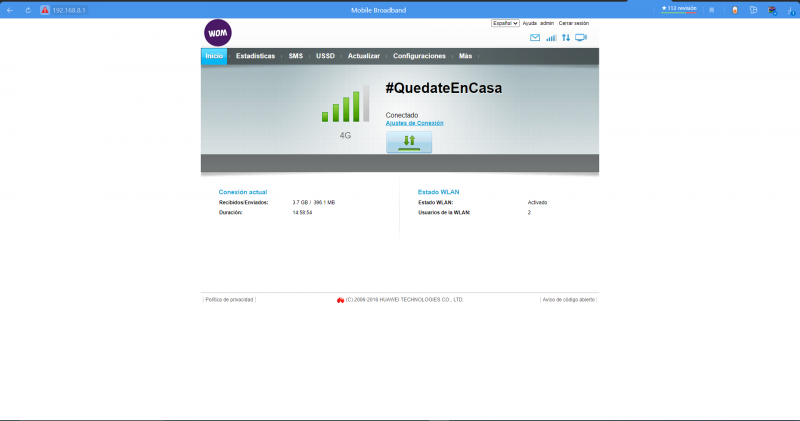Click the envelope SMS messages icon

(535, 38)
